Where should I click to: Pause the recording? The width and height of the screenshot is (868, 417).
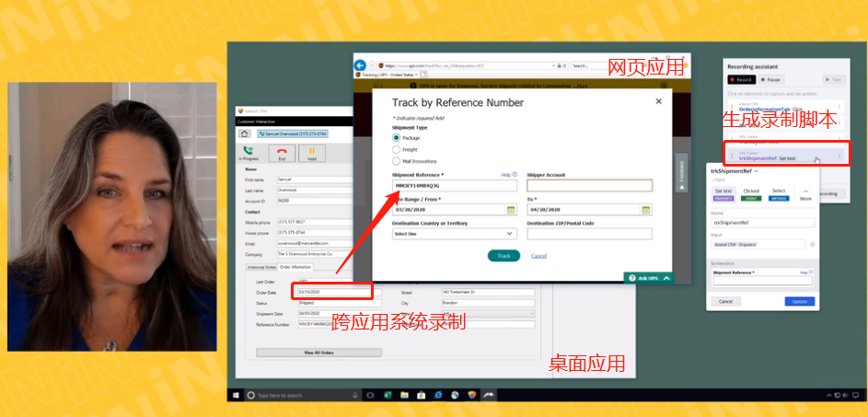(770, 80)
